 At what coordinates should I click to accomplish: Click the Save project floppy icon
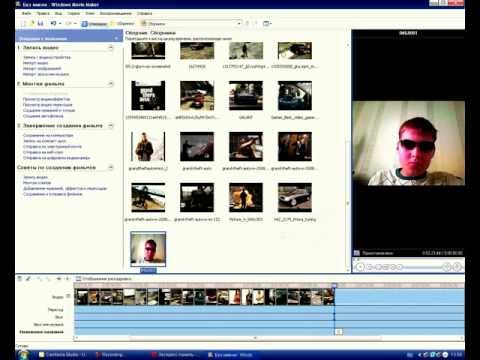[x=40, y=23]
